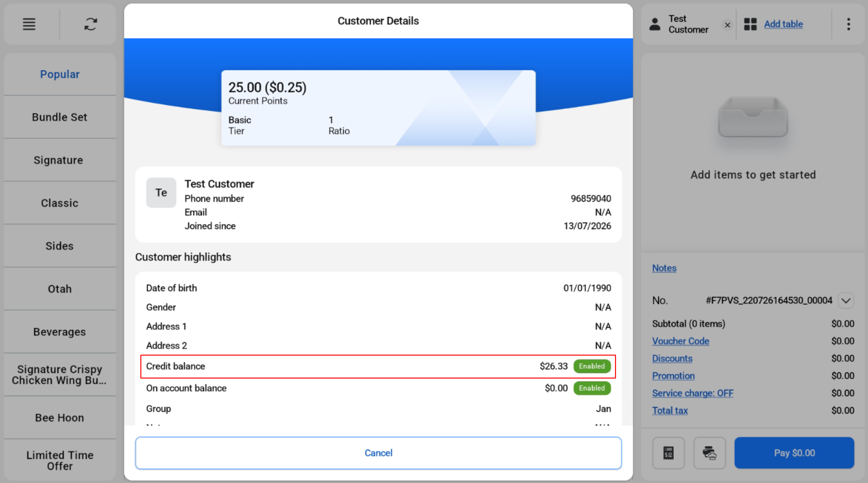Screen dimensions: 868x483
Task: Click the Credit balance Enabled badge
Action: 592,366
